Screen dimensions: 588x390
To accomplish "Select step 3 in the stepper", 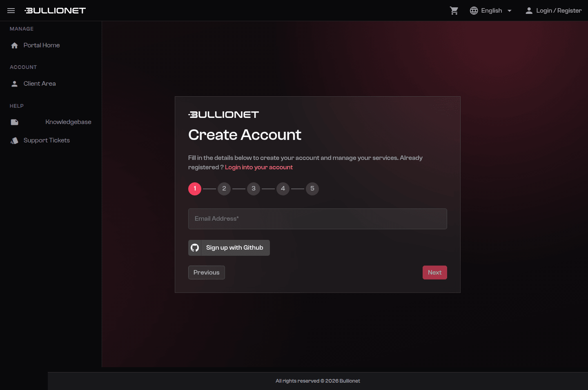I will click(254, 189).
